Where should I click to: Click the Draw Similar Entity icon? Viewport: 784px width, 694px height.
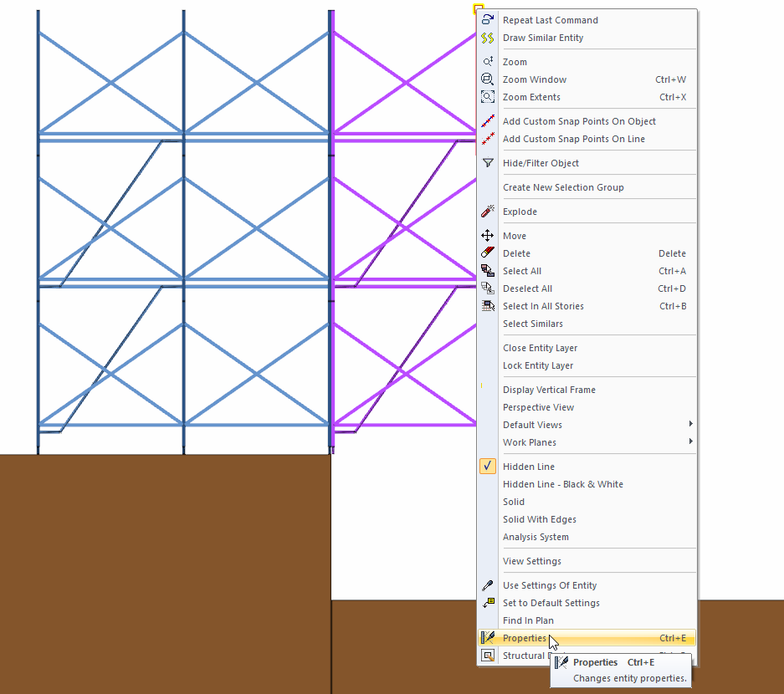(488, 38)
